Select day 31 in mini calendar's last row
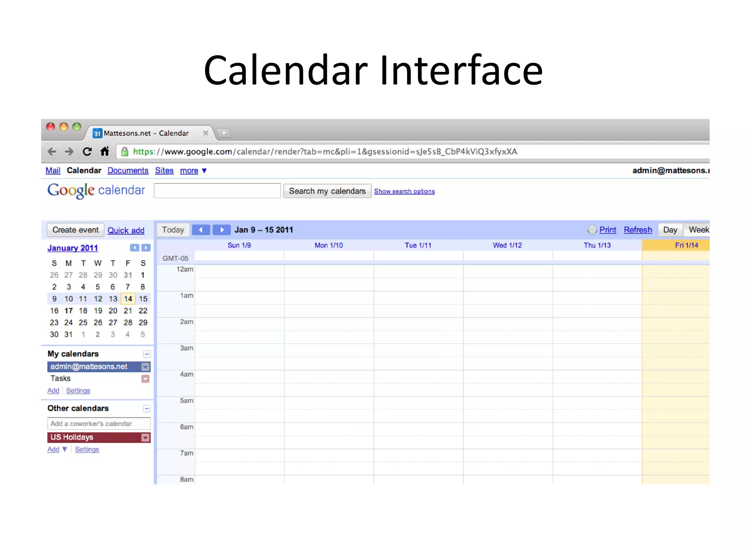Screen dimensions: 747x560 point(69,335)
